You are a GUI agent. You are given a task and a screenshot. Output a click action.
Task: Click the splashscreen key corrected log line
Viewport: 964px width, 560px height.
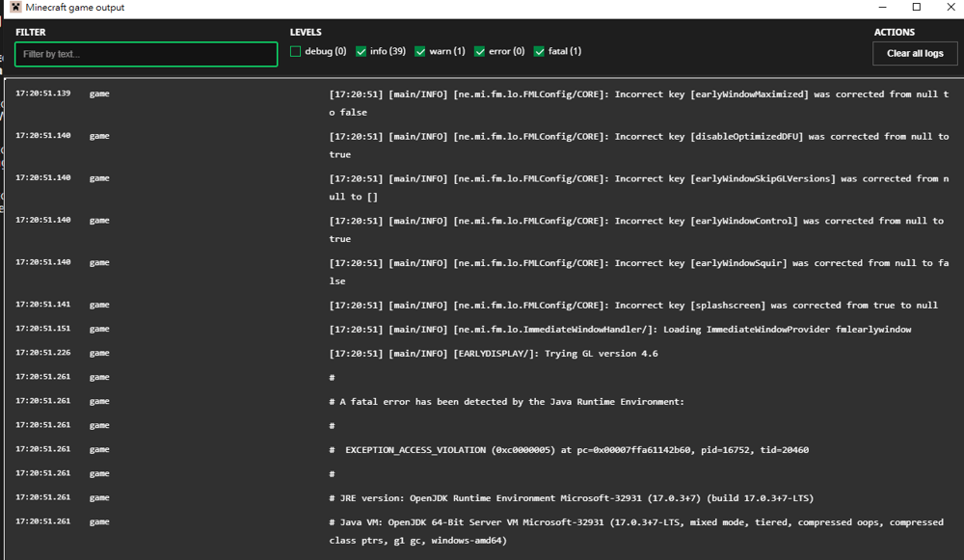coord(633,306)
